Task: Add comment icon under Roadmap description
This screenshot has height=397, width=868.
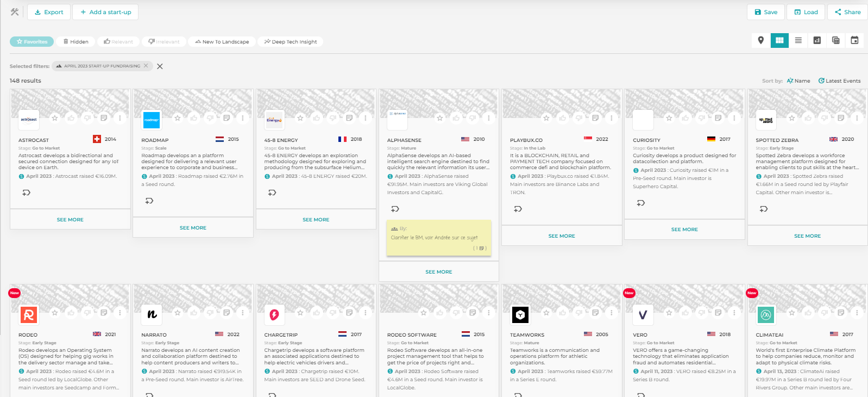Action: [149, 201]
